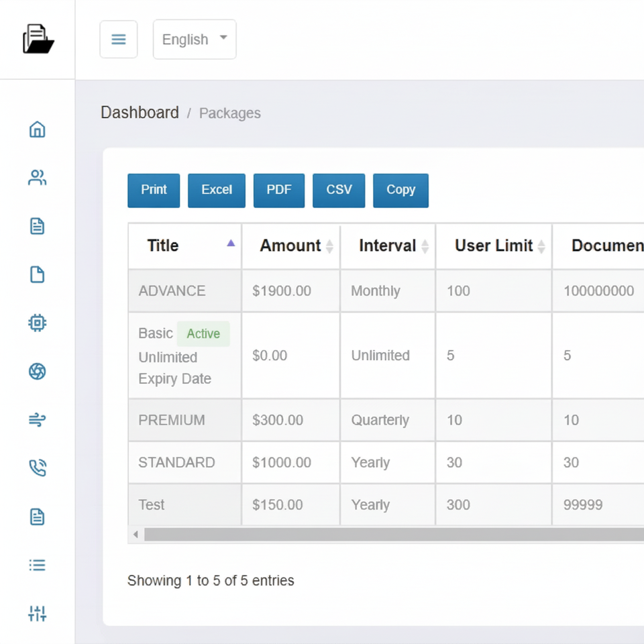
Task: Sort table by User Limit column
Action: [494, 246]
